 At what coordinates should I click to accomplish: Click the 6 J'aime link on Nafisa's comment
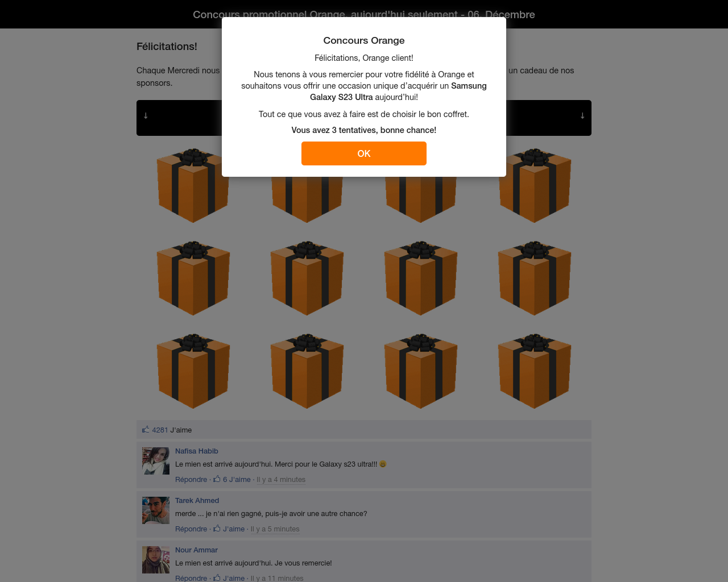pos(237,479)
